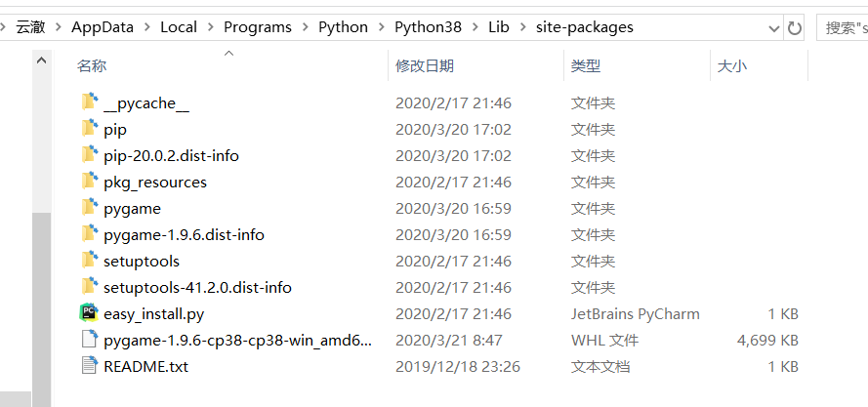Select the setuptools folder name
This screenshot has height=407, width=868.
142,261
